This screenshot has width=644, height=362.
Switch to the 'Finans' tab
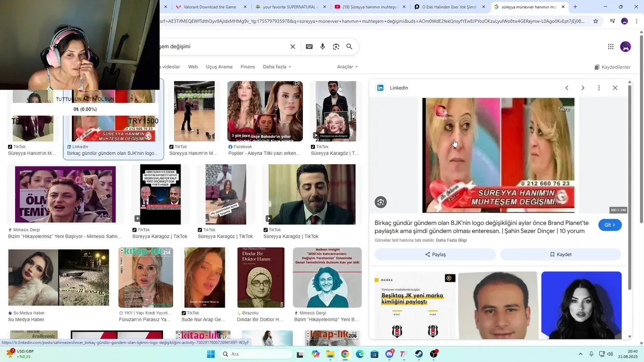[x=248, y=67]
